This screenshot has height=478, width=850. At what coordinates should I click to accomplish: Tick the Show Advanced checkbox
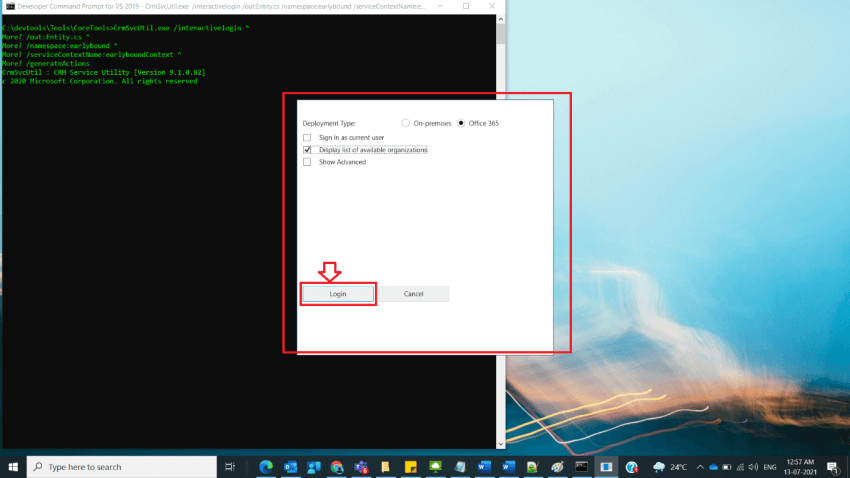pos(307,162)
